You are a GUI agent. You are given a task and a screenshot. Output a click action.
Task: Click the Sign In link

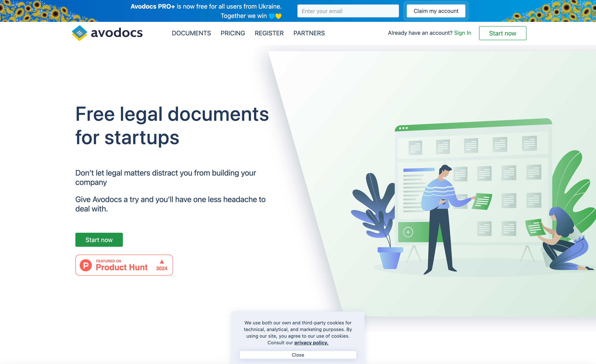[x=462, y=33]
